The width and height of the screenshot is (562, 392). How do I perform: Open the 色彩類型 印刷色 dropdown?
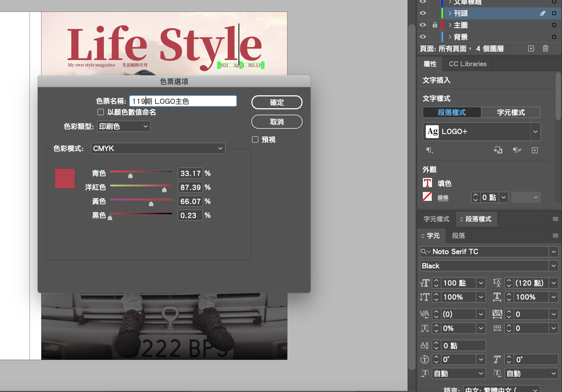[123, 126]
